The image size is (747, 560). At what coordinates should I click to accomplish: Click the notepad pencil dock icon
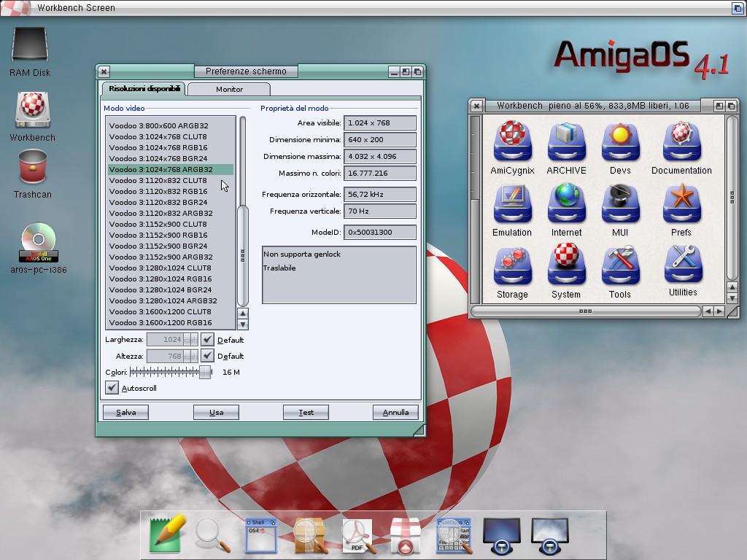[x=166, y=534]
